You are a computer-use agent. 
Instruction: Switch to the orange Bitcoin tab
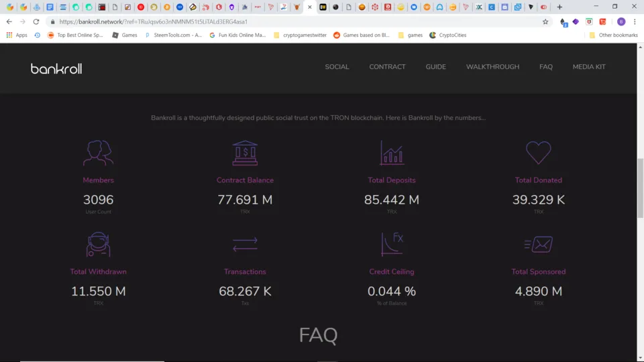[x=167, y=7]
